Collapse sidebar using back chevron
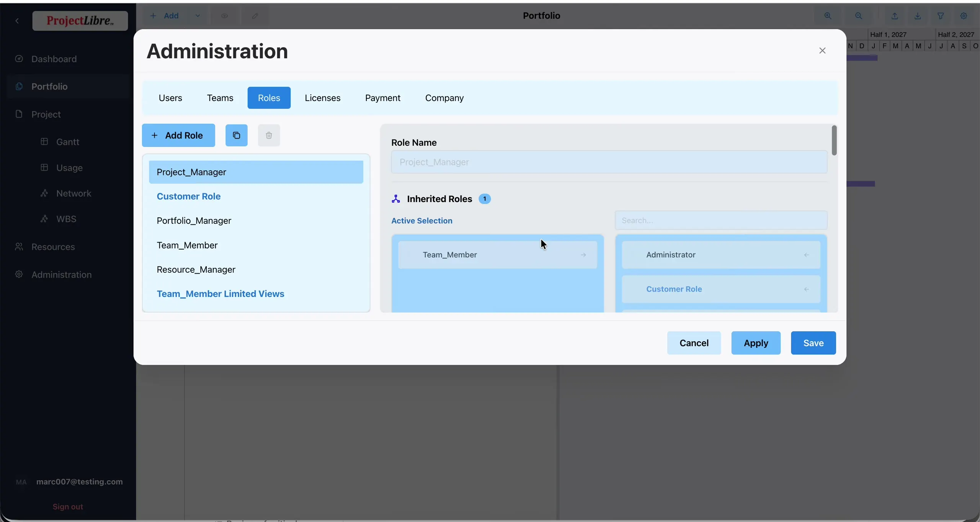The image size is (980, 522). [17, 21]
